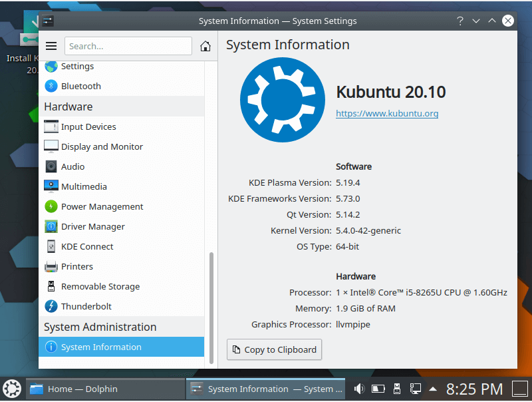Click the home icon beside search
The width and height of the screenshot is (532, 402).
point(205,46)
